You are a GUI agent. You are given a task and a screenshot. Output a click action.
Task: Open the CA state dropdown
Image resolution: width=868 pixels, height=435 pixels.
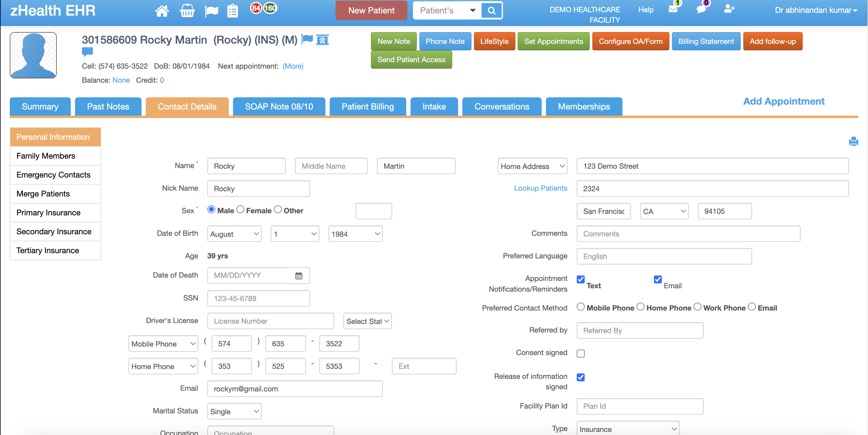[664, 211]
